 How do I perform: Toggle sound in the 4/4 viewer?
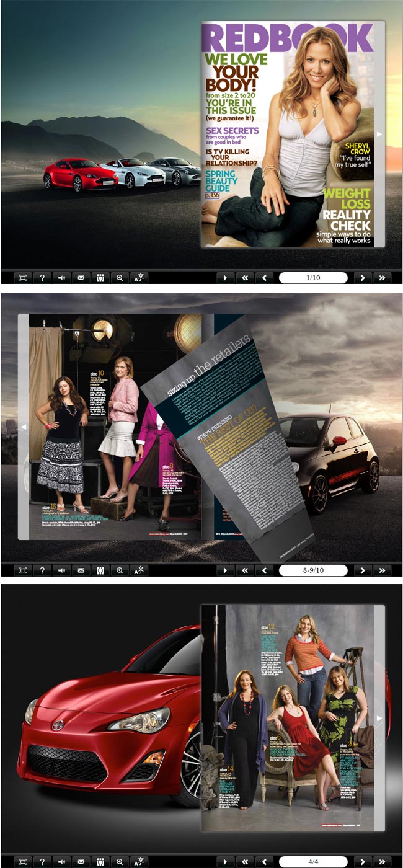pos(61,862)
